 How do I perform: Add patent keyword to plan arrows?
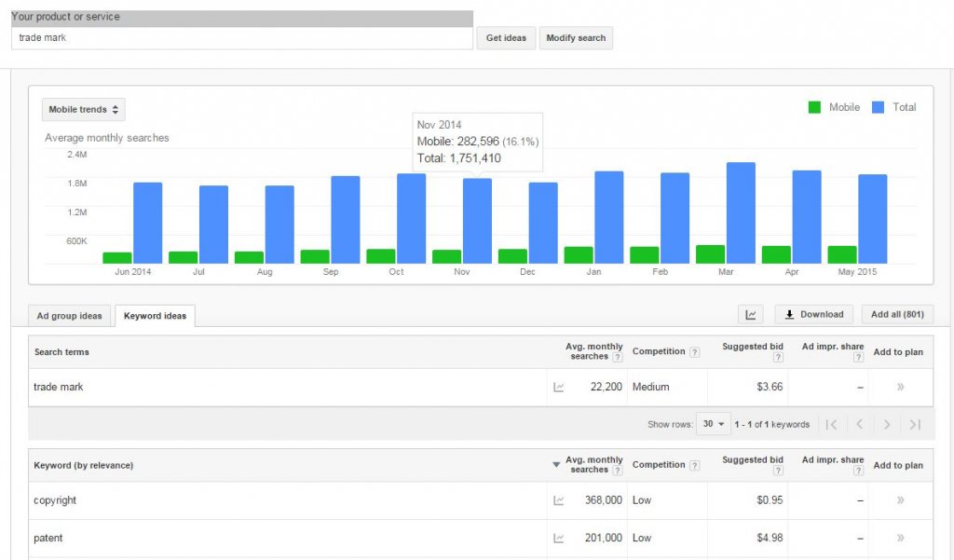tap(900, 539)
